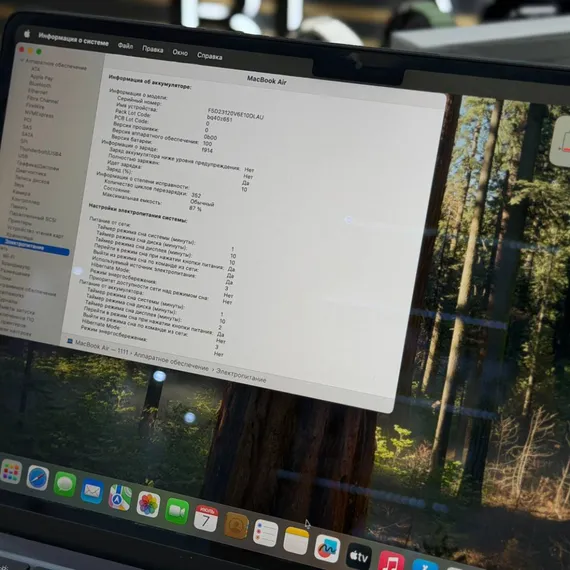Open the Правка menu
Image resolution: width=570 pixels, height=570 pixels.
(153, 49)
